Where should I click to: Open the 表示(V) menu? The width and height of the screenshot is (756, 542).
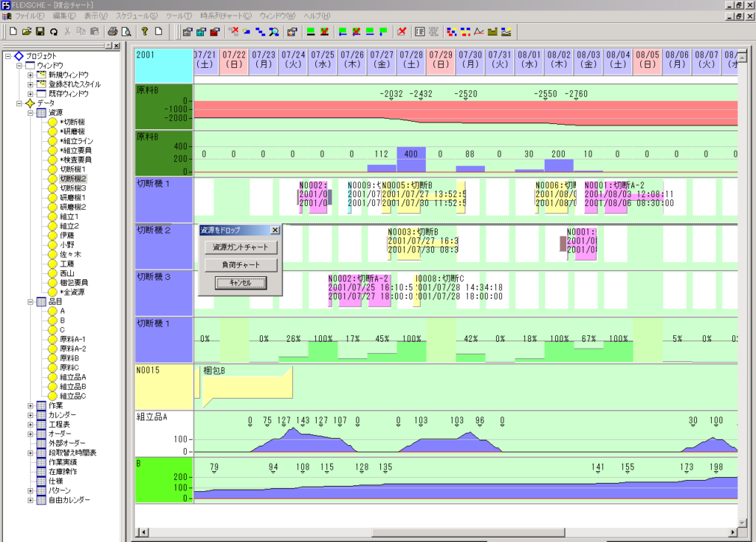[x=95, y=16]
